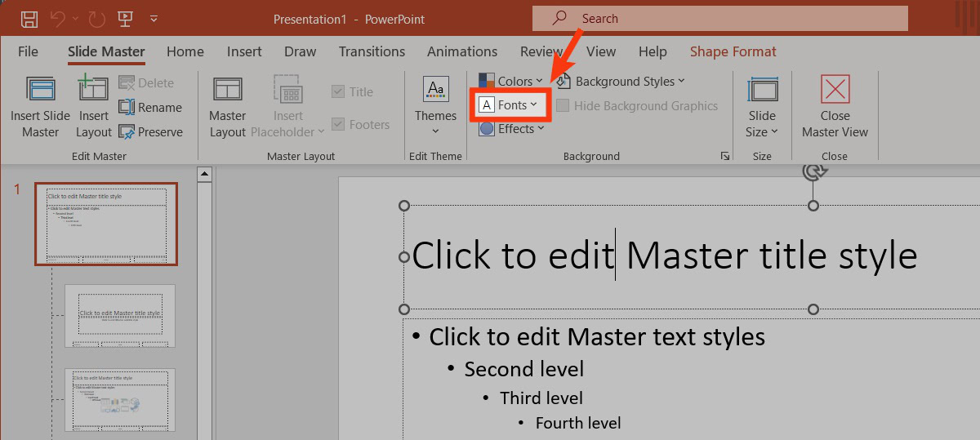980x440 pixels.
Task: Toggle Hide Background Graphics checkbox
Action: [x=563, y=106]
